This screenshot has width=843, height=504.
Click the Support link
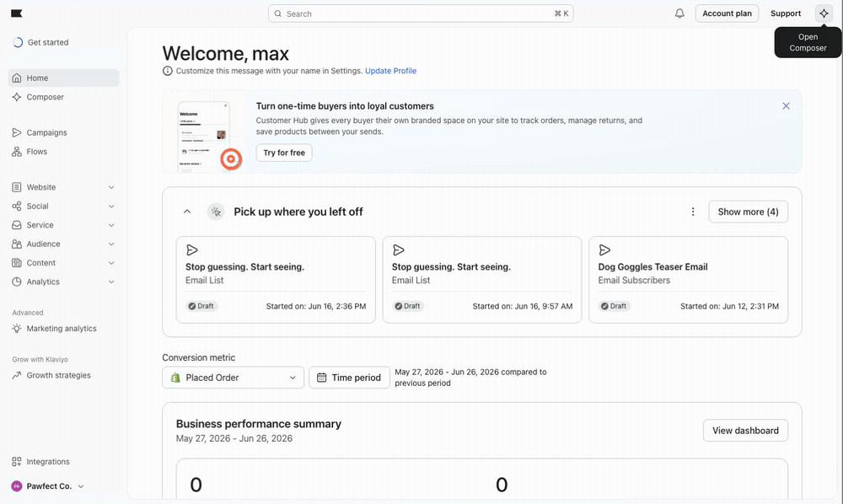tap(786, 13)
